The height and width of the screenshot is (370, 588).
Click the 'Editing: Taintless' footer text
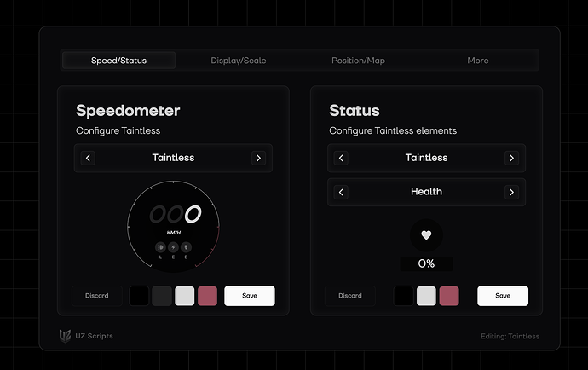point(510,336)
